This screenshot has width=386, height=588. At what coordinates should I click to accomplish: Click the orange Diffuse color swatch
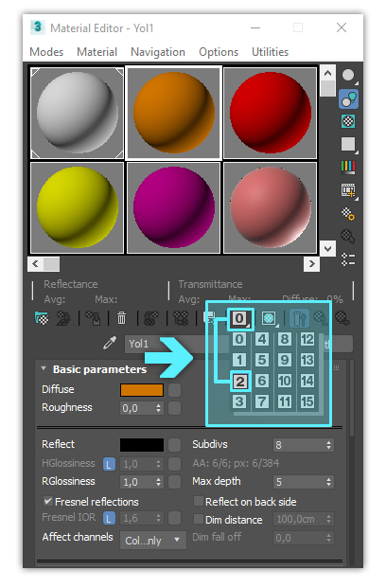[x=142, y=390]
